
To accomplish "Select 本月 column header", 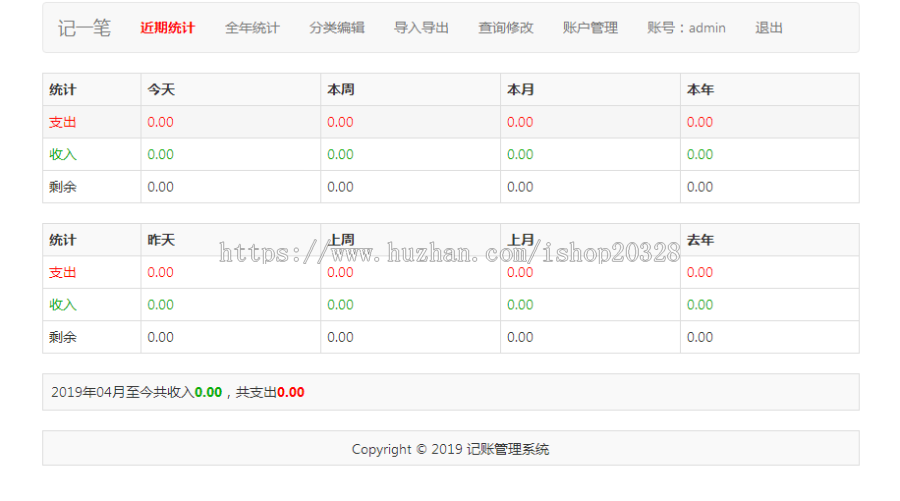I will click(x=521, y=90).
